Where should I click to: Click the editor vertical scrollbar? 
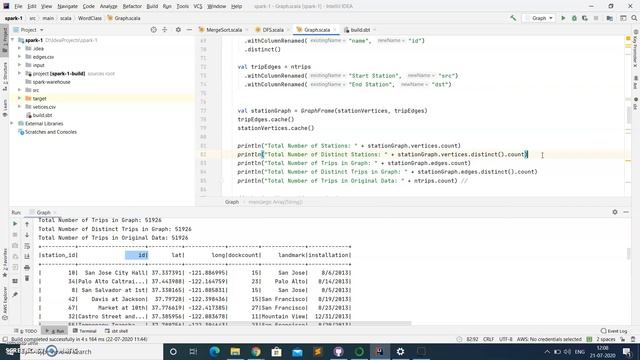[628, 114]
